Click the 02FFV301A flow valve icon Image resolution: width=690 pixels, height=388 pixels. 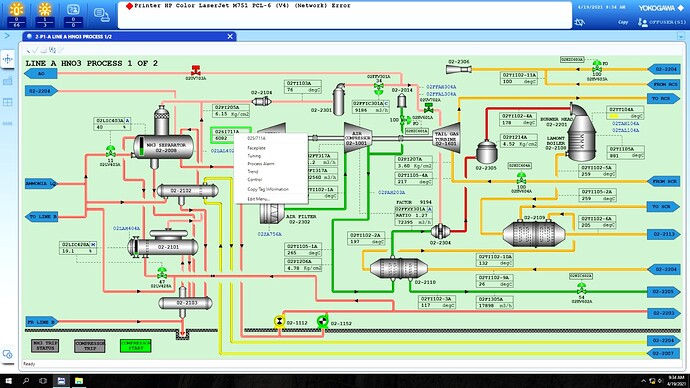point(378,88)
